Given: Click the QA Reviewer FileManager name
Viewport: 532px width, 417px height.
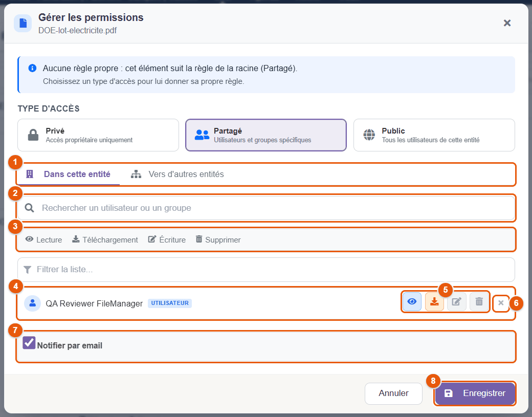Looking at the screenshot, I should (x=94, y=303).
